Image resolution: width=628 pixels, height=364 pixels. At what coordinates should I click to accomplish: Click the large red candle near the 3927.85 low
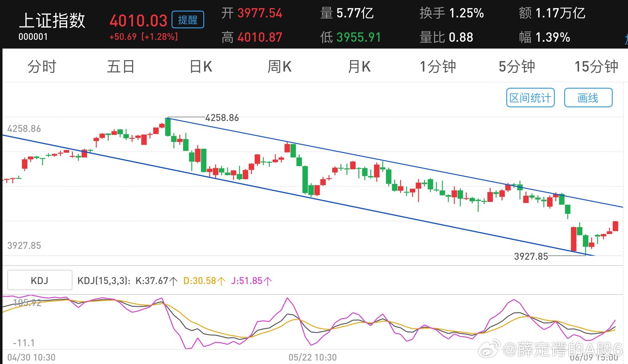click(x=574, y=239)
